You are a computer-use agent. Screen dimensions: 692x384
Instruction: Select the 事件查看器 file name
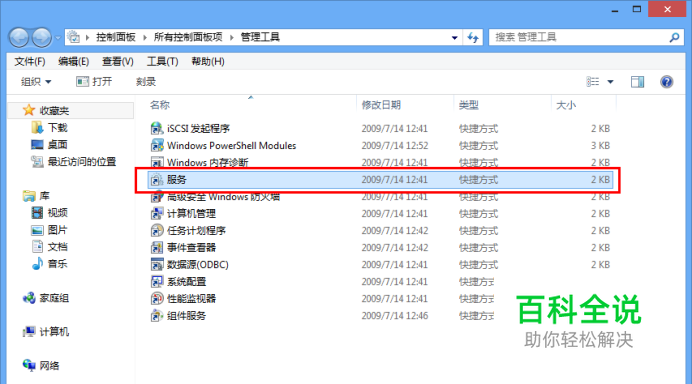[191, 248]
